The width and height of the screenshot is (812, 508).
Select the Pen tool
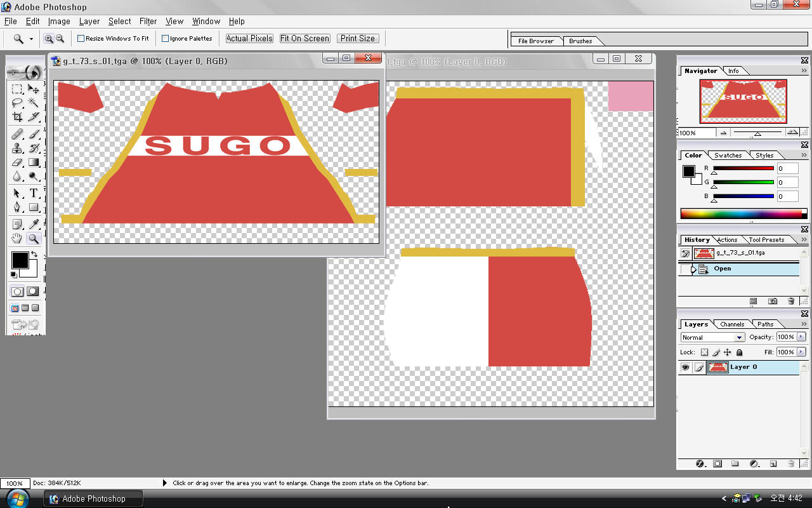tap(18, 207)
